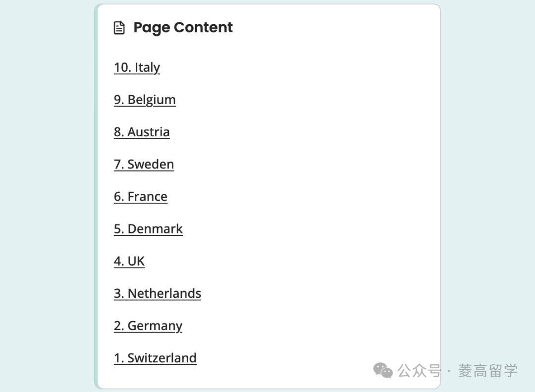Open the 4. UK link
Screen dimensions: 535x392
129,261
